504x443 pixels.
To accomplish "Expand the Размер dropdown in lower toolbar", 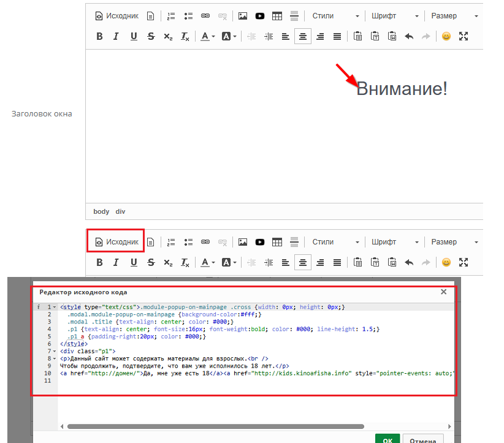I will point(454,242).
